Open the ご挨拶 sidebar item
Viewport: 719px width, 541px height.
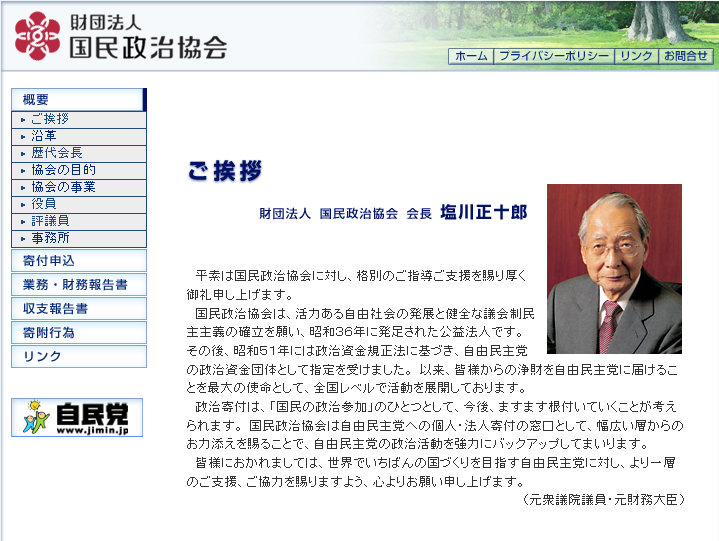pos(79,119)
